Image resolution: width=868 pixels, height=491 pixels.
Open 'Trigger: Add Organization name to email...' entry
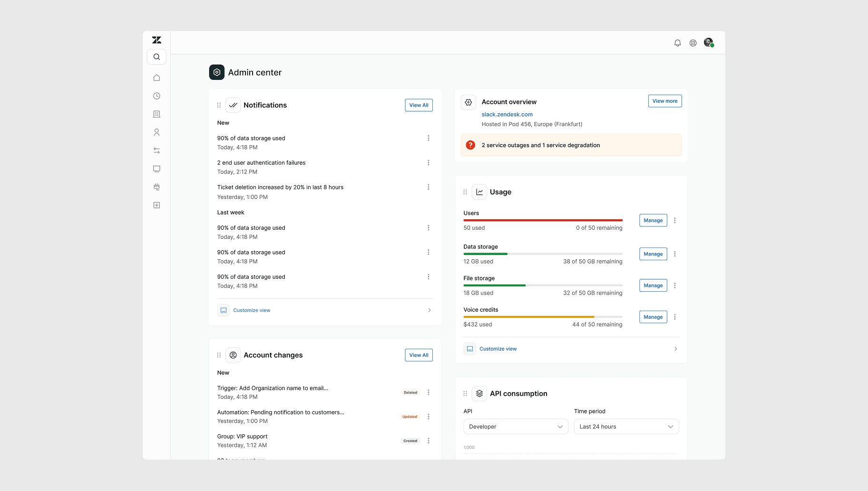coord(273,388)
